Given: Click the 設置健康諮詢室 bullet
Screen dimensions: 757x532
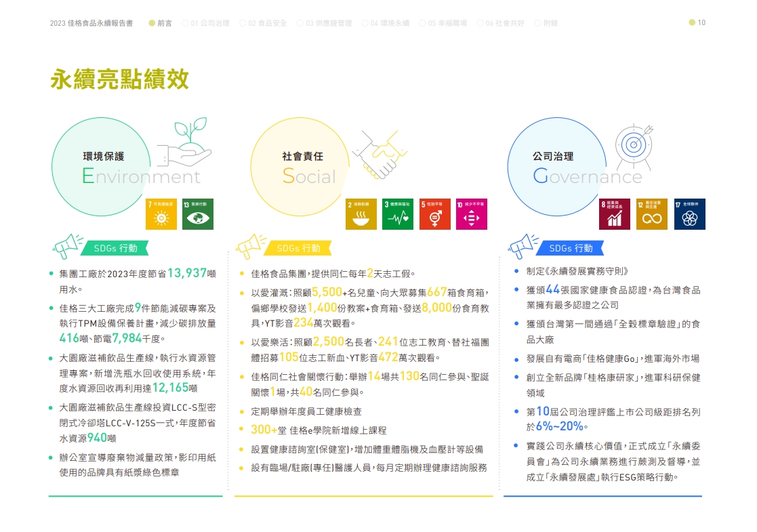Looking at the screenshot, I should [367, 449].
